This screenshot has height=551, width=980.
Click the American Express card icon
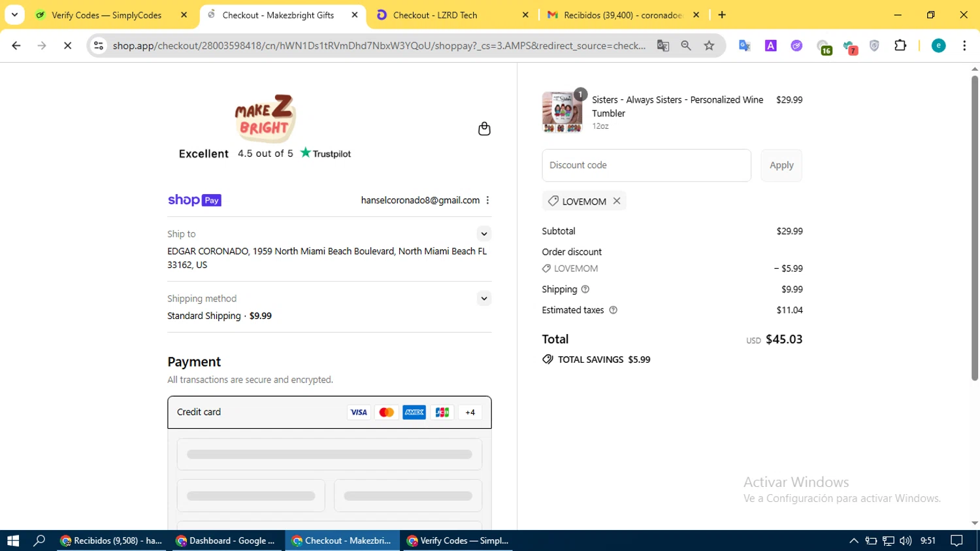[414, 412]
